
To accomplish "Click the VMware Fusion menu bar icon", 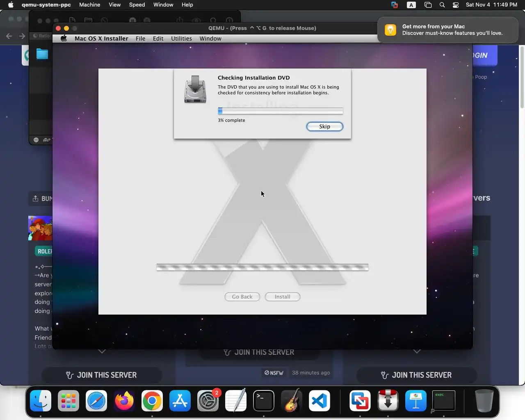I will pyautogui.click(x=395, y=5).
